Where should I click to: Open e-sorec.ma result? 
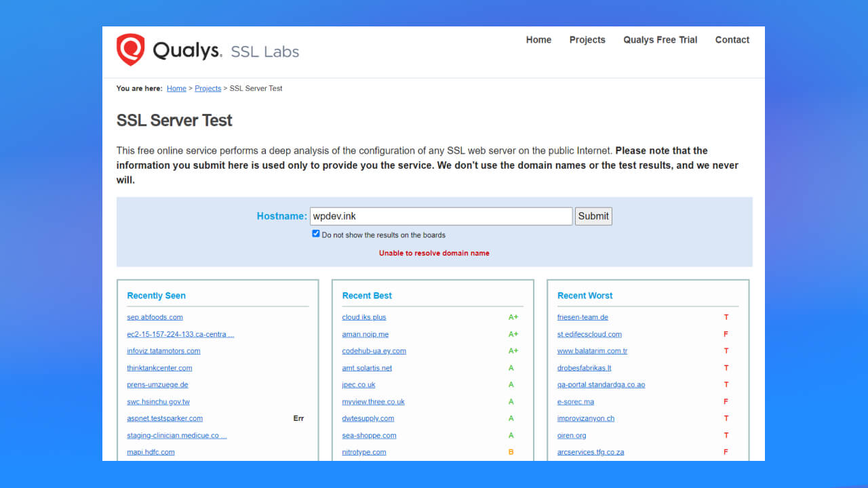576,402
